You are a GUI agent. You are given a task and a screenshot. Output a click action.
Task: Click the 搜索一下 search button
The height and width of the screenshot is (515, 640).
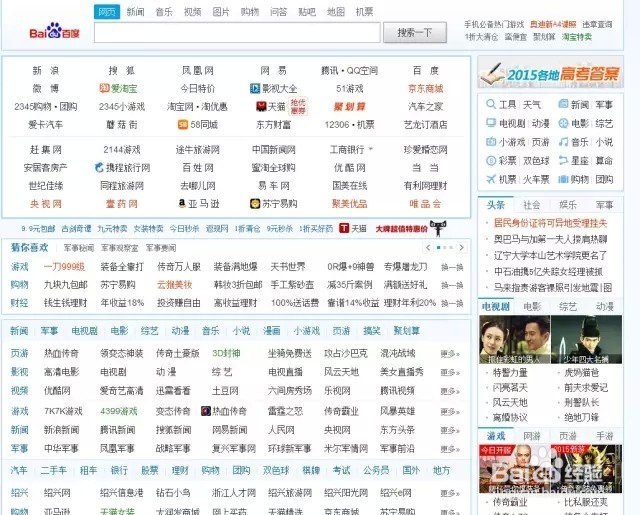pyautogui.click(x=415, y=32)
